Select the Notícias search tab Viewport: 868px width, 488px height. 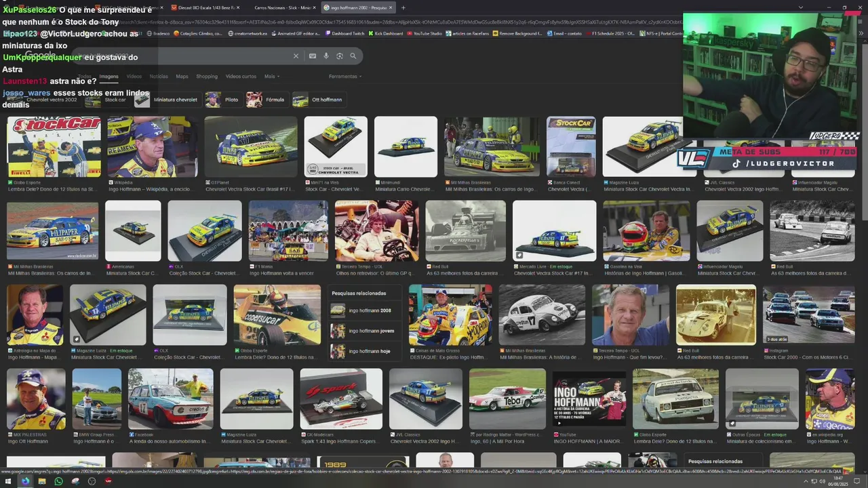coord(159,77)
